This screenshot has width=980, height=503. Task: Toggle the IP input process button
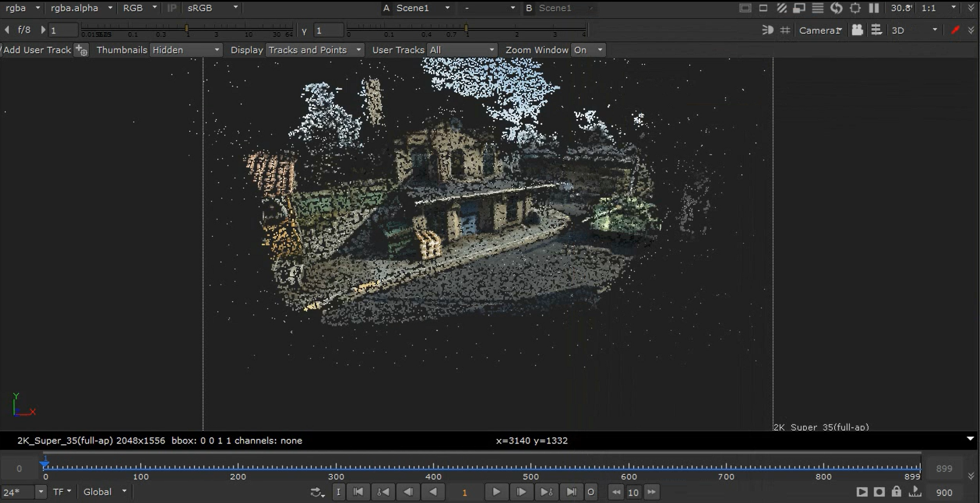coord(172,8)
